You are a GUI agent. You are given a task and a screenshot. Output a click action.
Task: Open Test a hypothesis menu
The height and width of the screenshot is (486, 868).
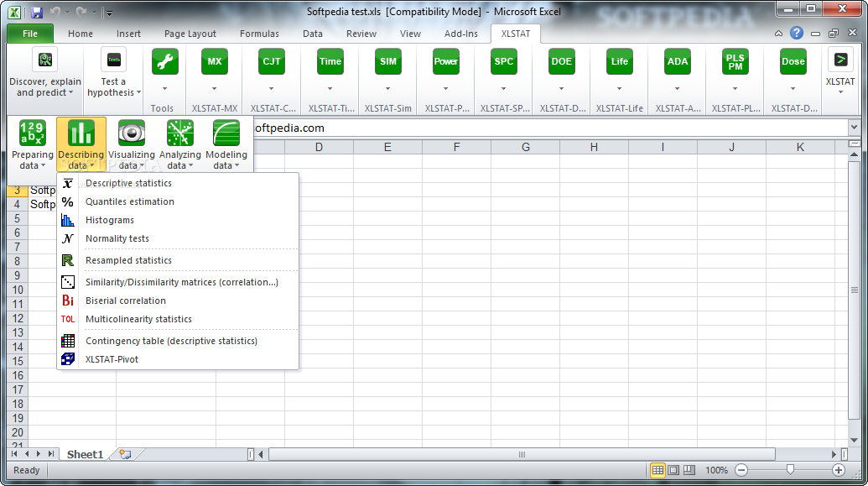113,73
